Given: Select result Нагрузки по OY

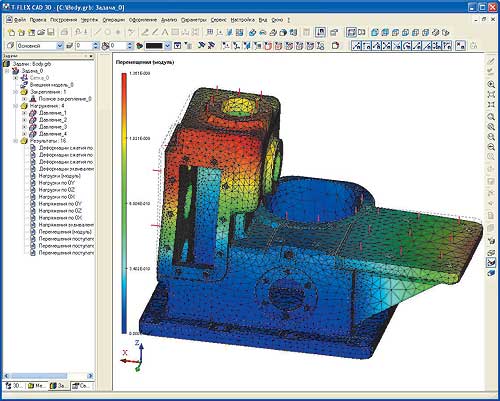Looking at the screenshot, I should pos(56,183).
